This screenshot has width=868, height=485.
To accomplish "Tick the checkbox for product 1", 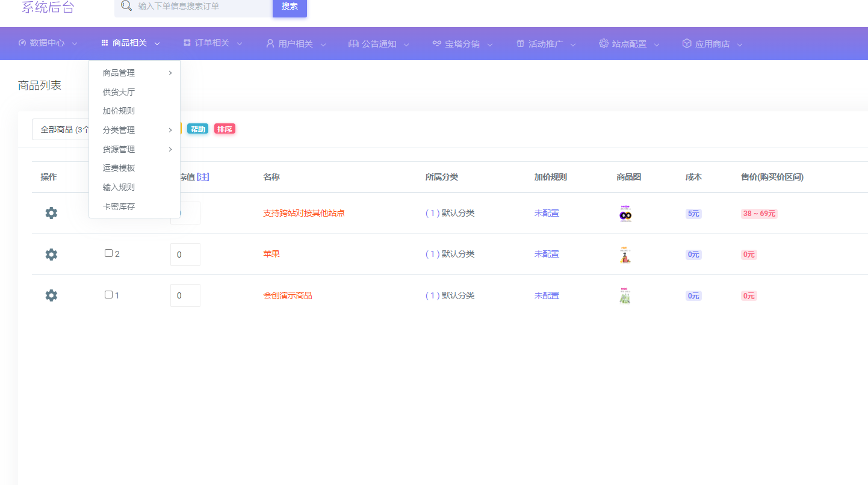I will pos(109,295).
